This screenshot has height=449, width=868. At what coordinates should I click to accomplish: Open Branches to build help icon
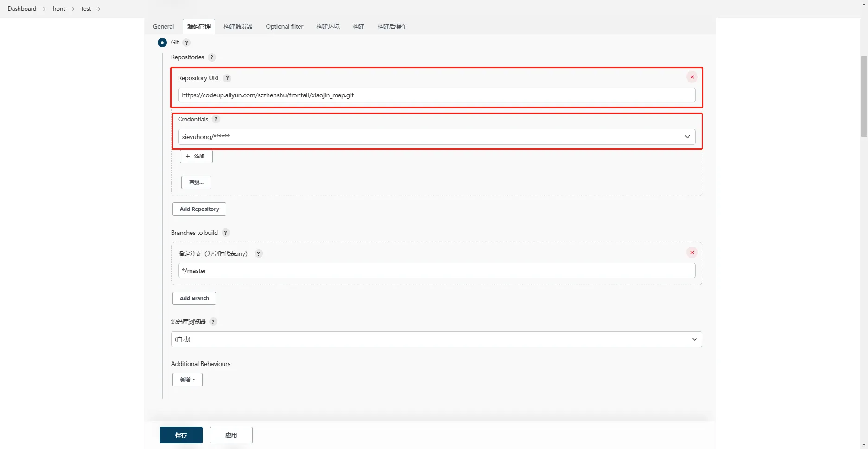225,233
